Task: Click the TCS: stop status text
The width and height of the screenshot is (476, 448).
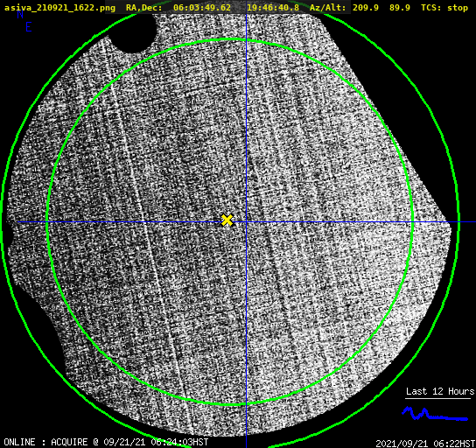Action: pos(444,8)
